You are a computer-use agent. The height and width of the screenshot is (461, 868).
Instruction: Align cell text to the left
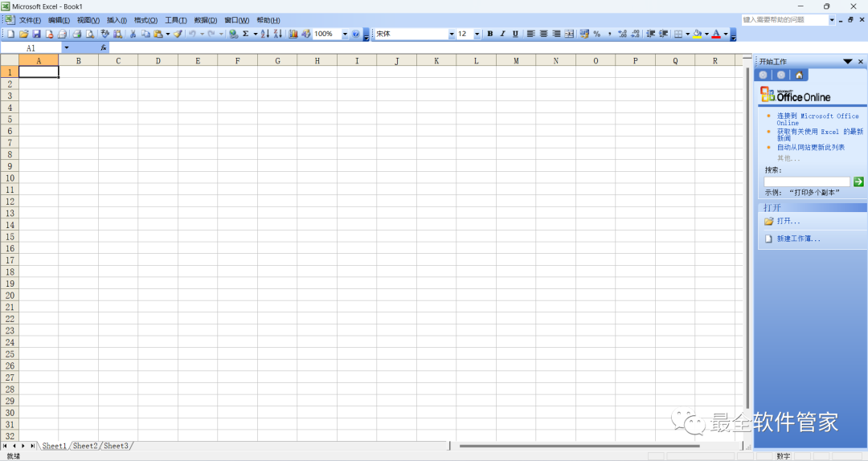coord(531,34)
